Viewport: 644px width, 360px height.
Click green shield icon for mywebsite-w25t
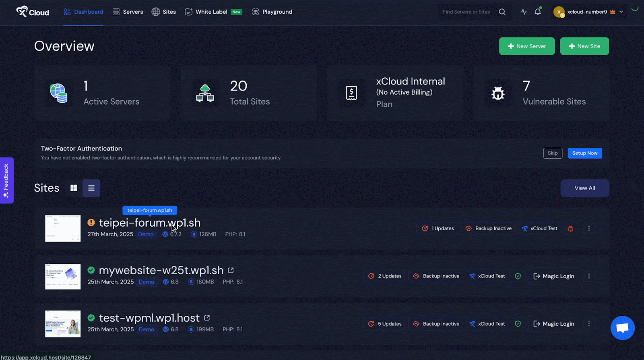[x=518, y=276]
